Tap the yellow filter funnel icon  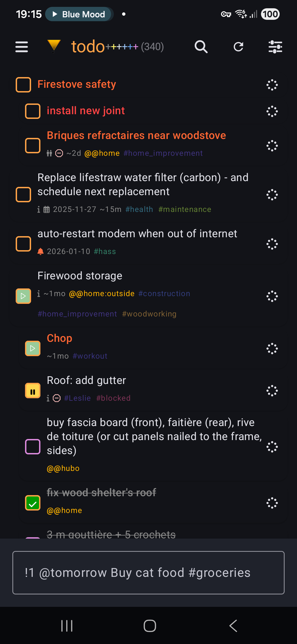pyautogui.click(x=54, y=46)
